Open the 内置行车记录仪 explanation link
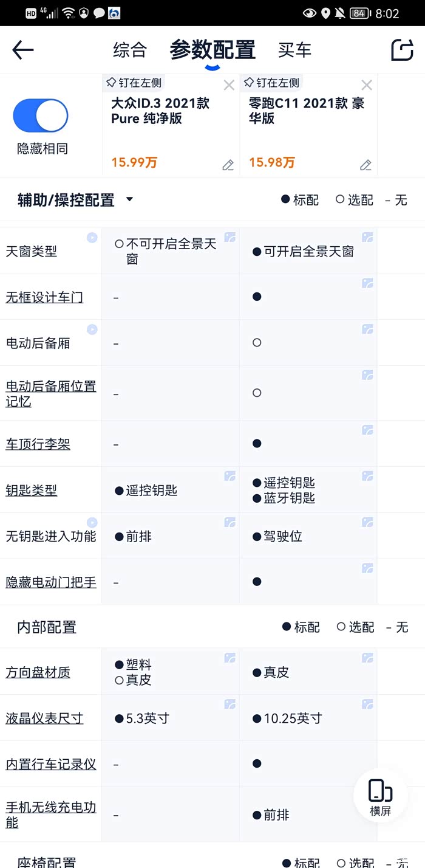 tap(51, 764)
